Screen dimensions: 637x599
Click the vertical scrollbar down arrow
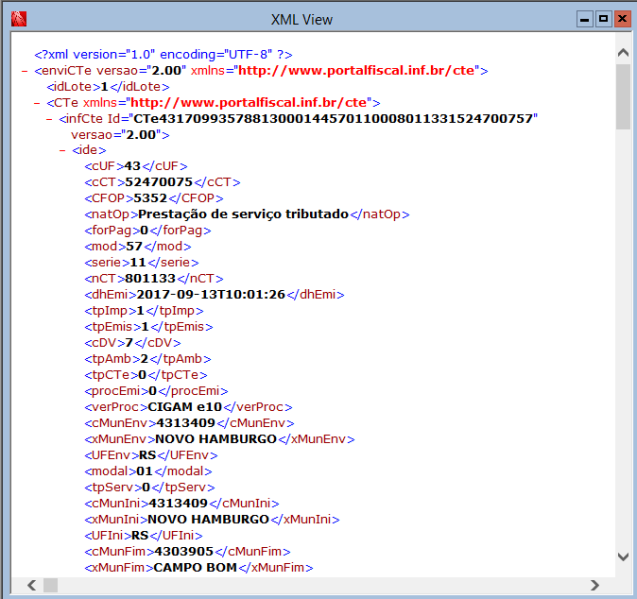pos(623,556)
